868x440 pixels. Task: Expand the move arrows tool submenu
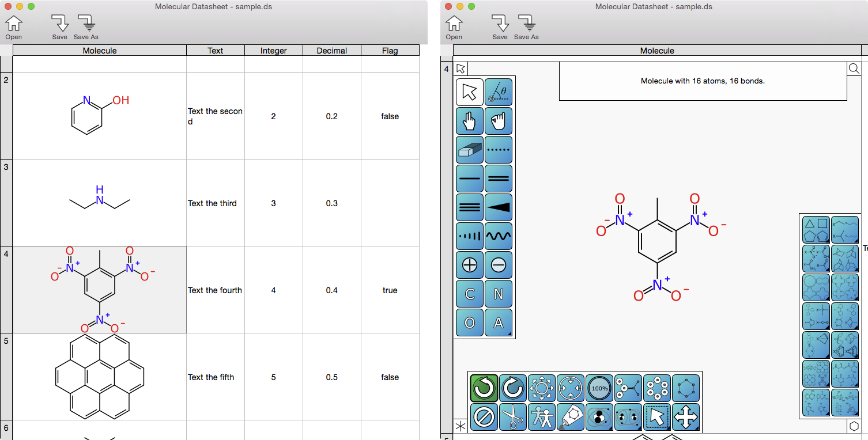point(685,417)
